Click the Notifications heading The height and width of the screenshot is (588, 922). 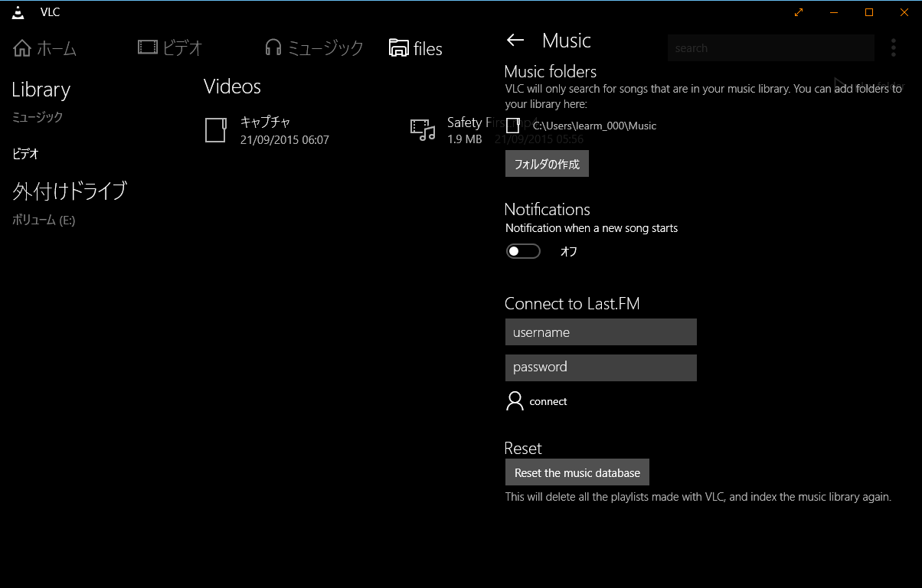548,210
